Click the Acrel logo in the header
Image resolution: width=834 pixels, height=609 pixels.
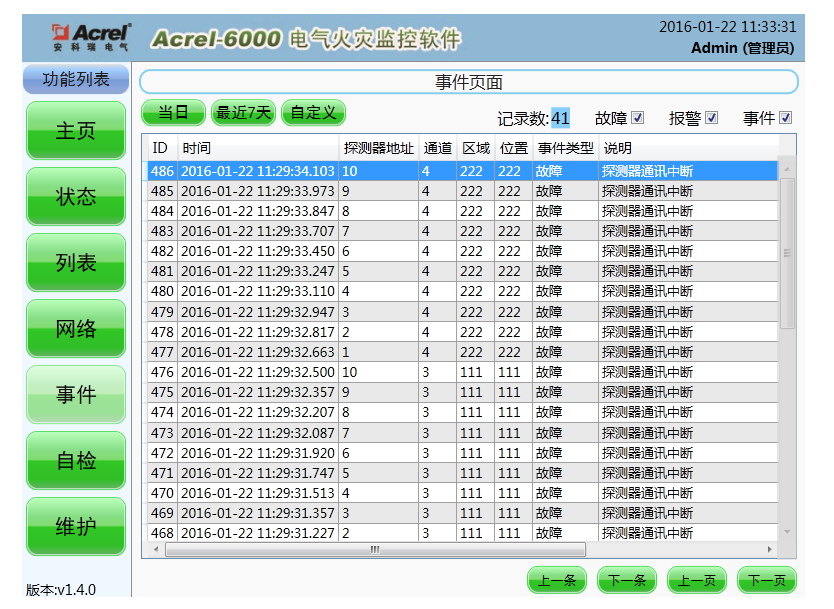[91, 37]
